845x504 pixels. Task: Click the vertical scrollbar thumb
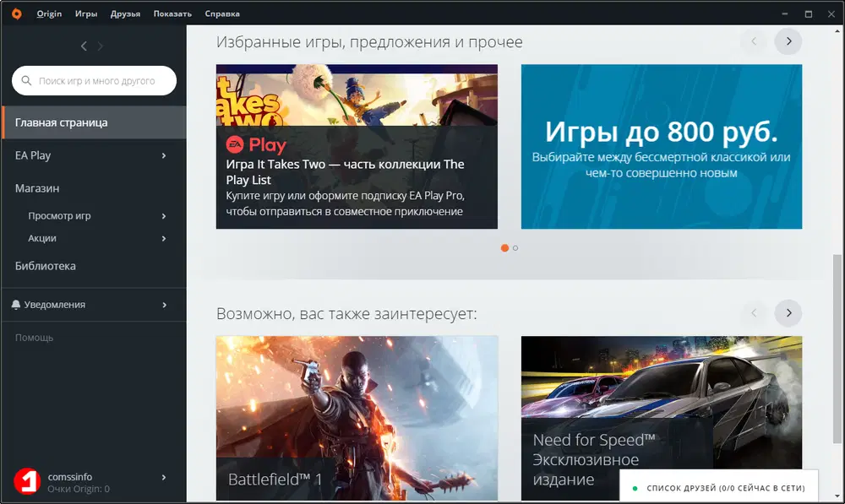pyautogui.click(x=837, y=349)
